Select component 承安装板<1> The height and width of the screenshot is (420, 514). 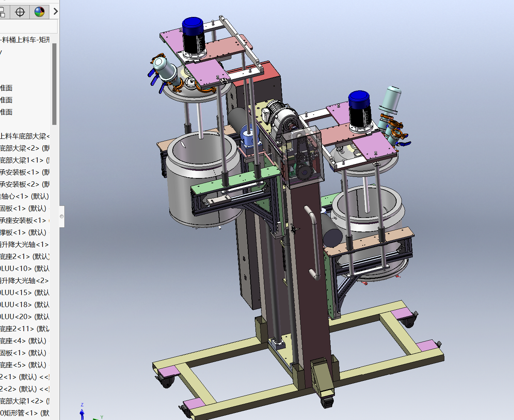(25, 172)
